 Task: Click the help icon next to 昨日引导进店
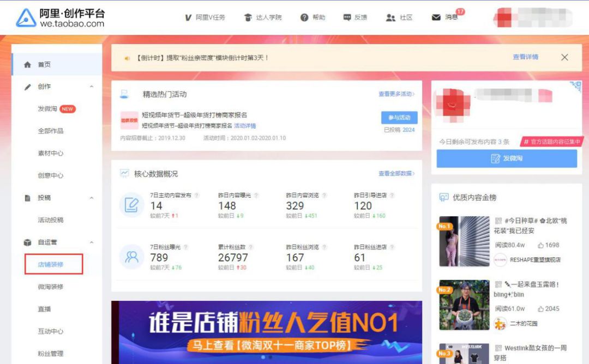click(392, 195)
